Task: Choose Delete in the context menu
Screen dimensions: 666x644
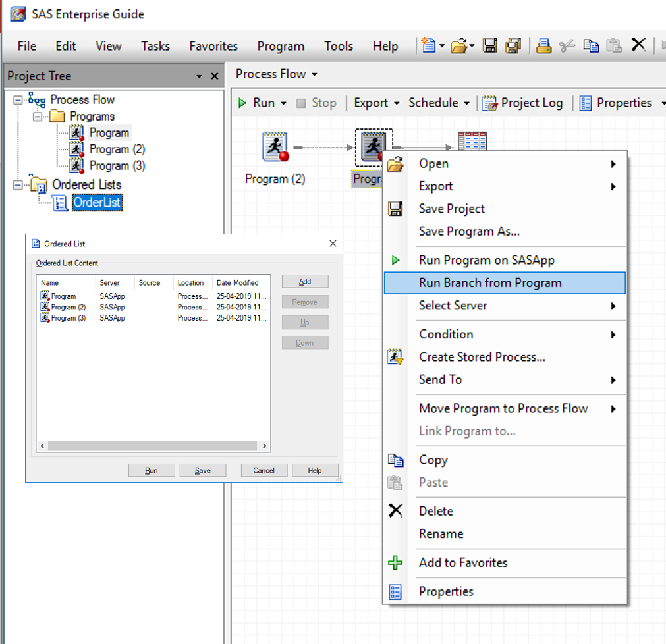Action: coord(505,511)
